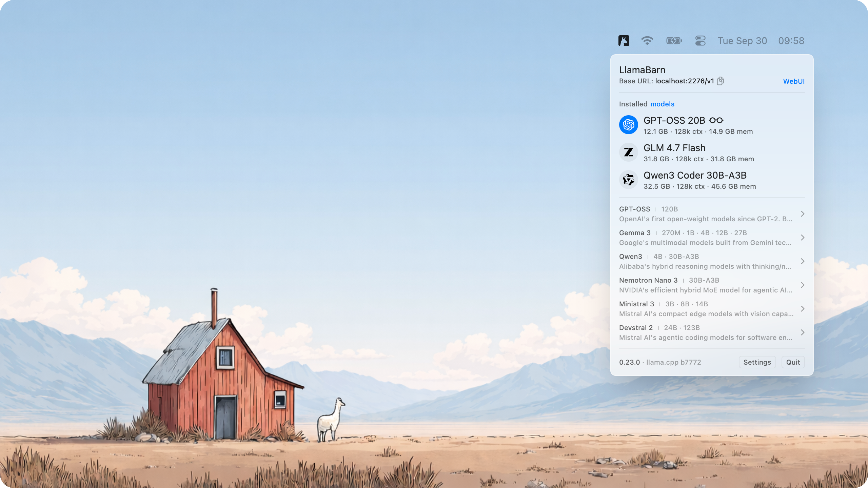The height and width of the screenshot is (488, 868).
Task: Click the battery charging icon in menu bar
Action: click(674, 41)
